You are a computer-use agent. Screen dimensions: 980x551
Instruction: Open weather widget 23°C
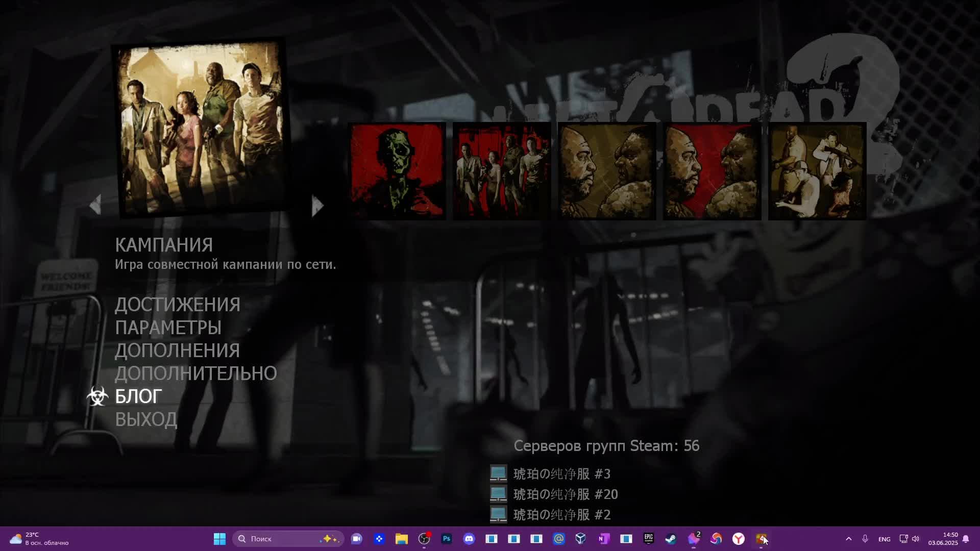point(39,539)
